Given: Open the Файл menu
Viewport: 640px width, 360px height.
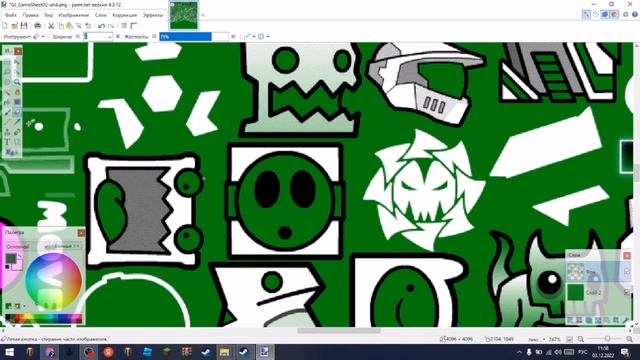Looking at the screenshot, I should [x=11, y=15].
